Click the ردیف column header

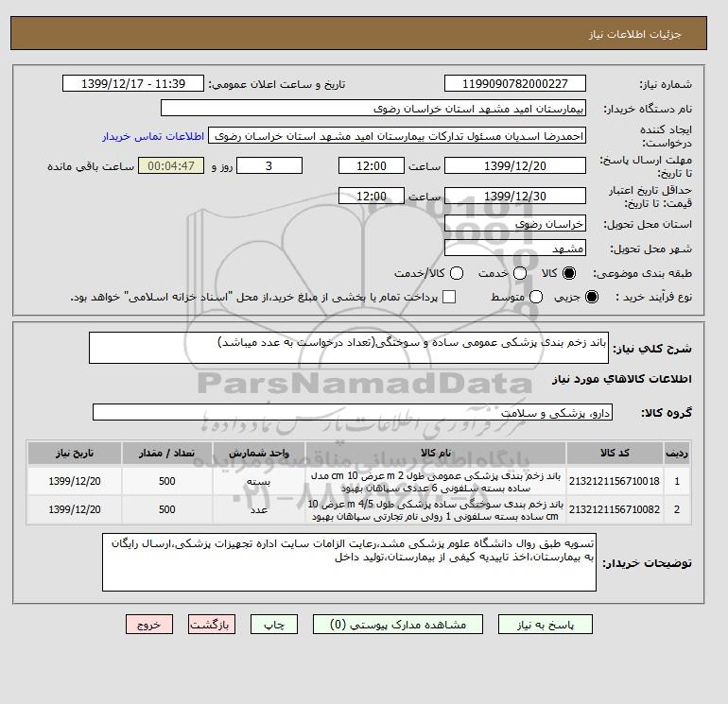click(676, 453)
